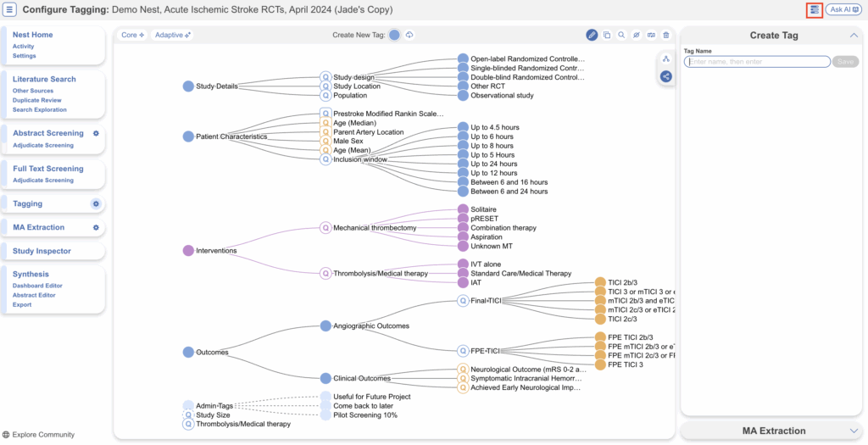Viewport: 868px width, 445px height.
Task: Click the cloud import tag icon
Action: point(409,35)
